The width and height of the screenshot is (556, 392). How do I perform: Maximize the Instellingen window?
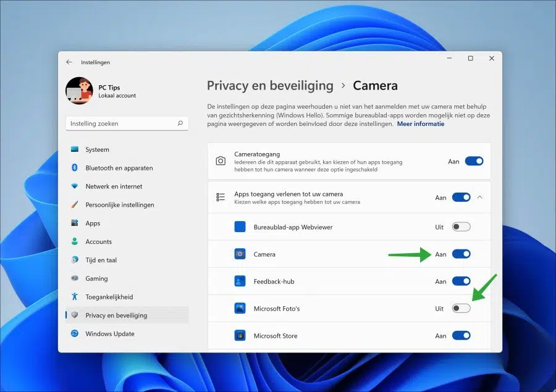[x=471, y=58]
